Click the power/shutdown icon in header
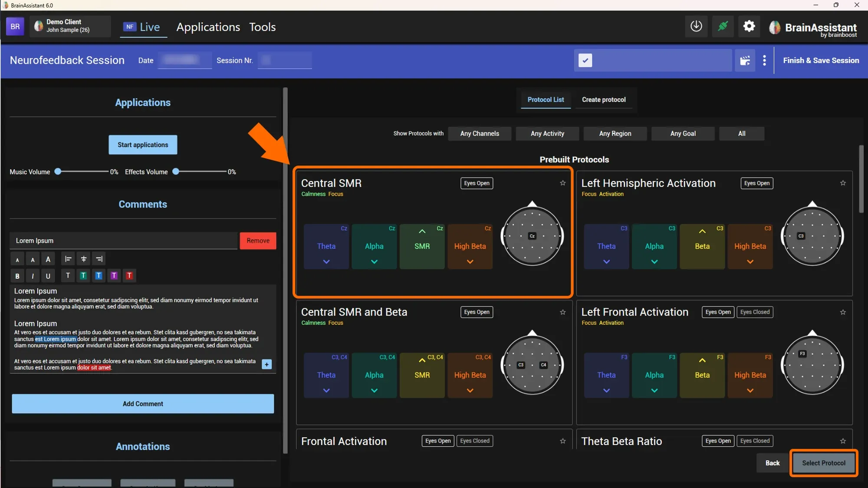 tap(696, 26)
